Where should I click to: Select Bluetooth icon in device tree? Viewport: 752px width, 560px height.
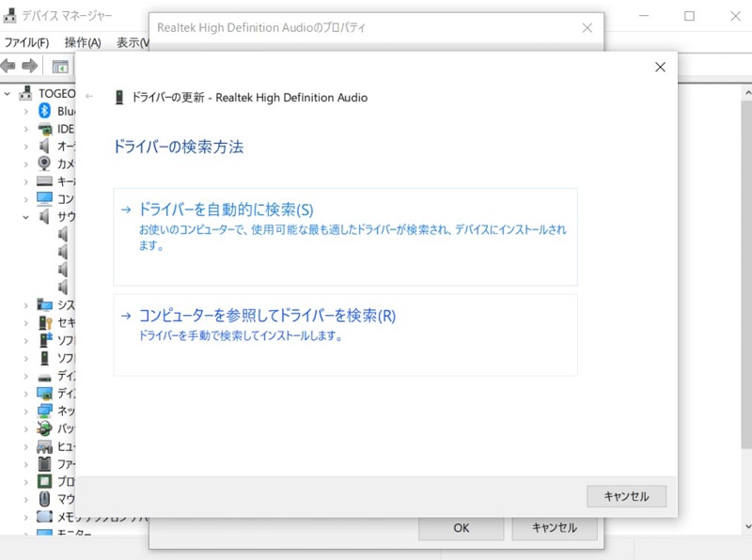44,111
